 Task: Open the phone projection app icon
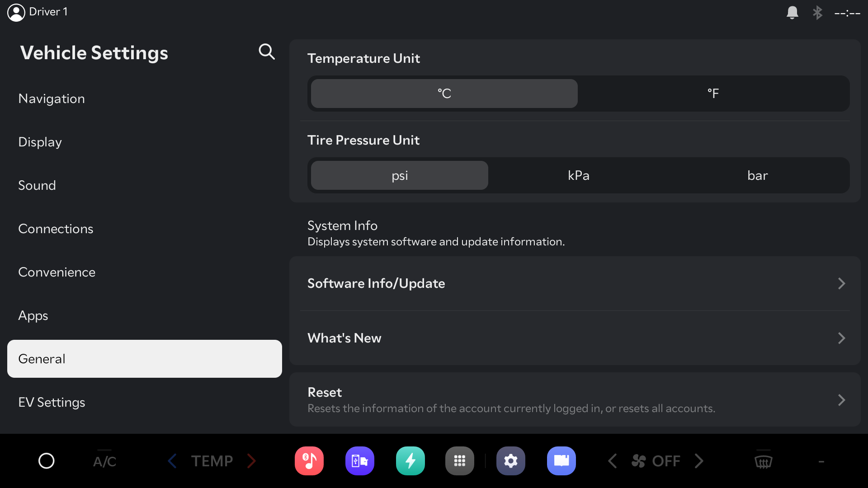click(360, 461)
